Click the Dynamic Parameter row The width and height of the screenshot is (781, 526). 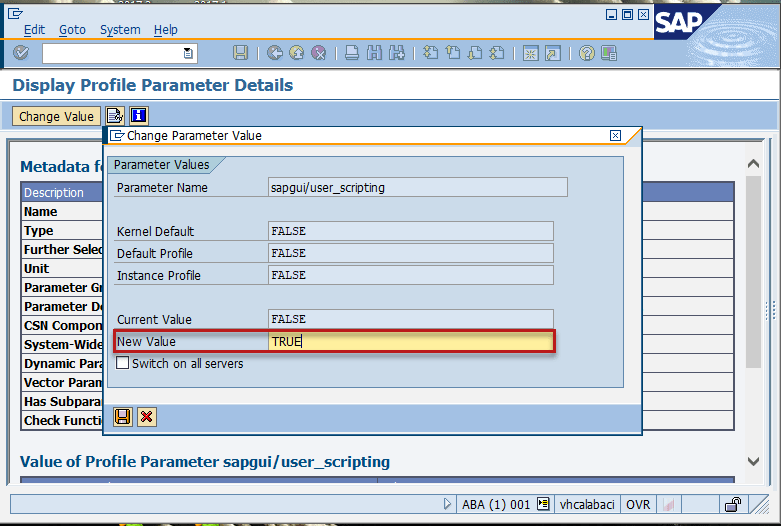point(62,364)
